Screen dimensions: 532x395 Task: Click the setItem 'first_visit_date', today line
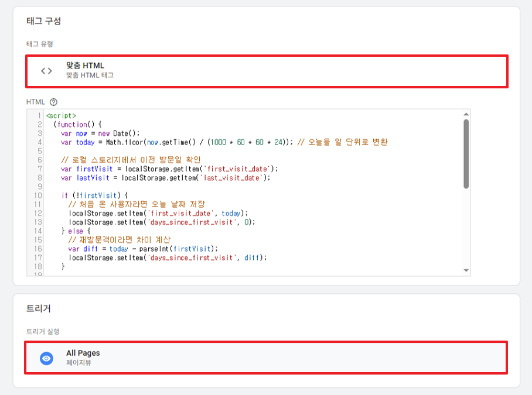pos(158,214)
